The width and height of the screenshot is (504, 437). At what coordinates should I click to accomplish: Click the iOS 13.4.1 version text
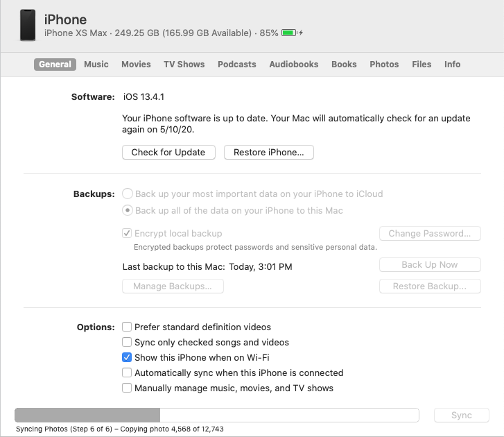[x=144, y=97]
